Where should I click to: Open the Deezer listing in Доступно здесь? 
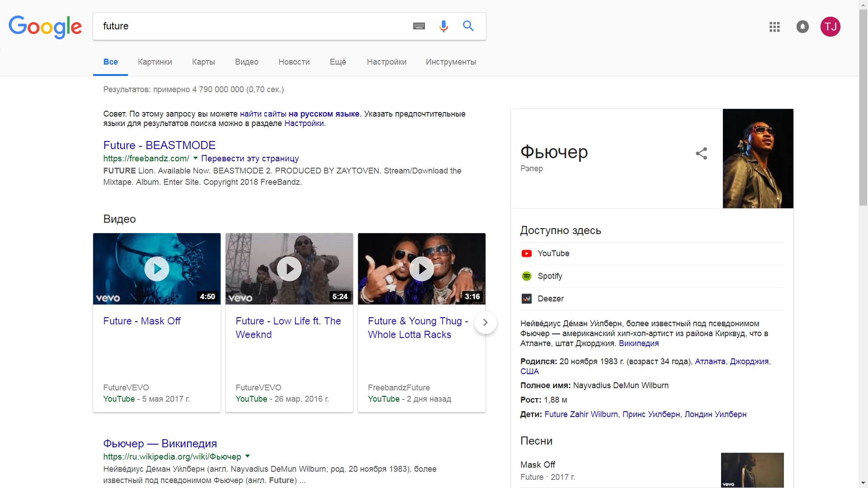pos(550,299)
